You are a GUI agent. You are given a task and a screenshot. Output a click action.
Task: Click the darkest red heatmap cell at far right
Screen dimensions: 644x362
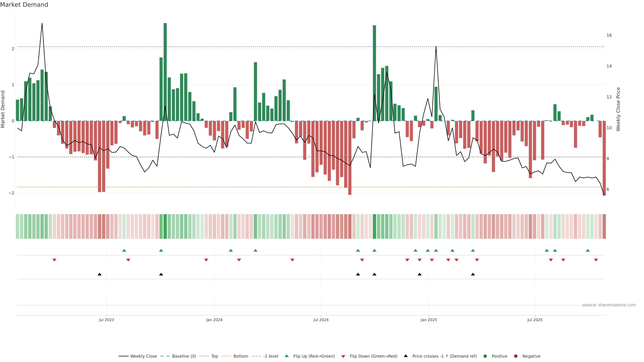click(x=604, y=226)
